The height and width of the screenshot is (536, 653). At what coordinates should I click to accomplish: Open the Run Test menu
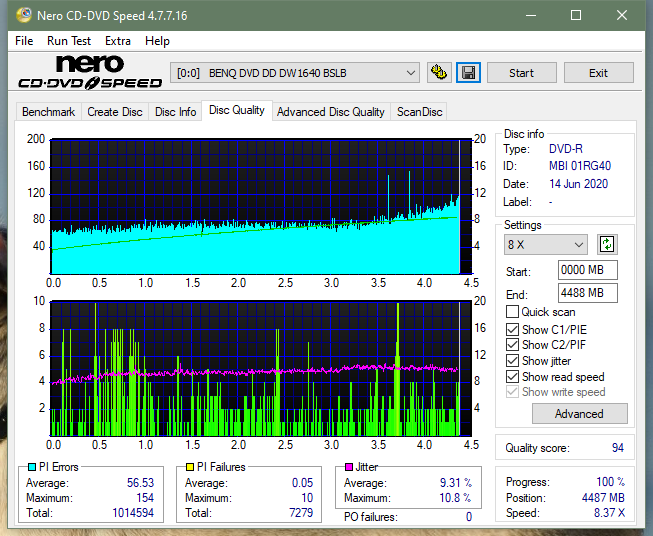[69, 41]
